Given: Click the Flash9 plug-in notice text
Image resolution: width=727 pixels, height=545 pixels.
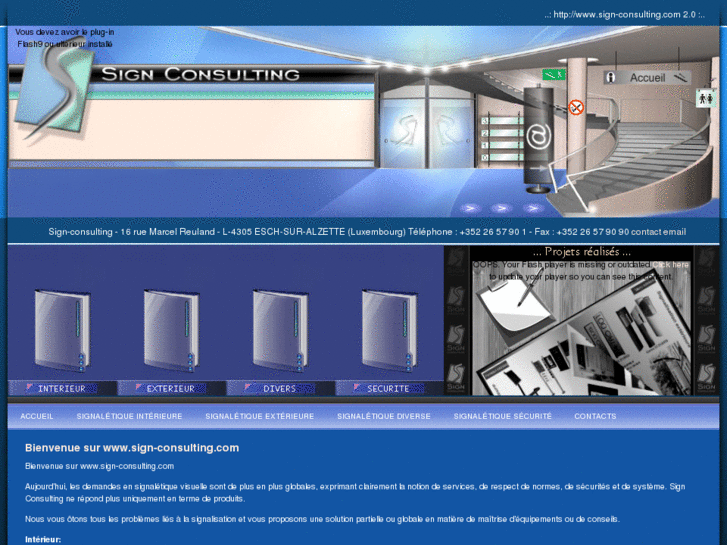Looking at the screenshot, I should click(x=65, y=38).
